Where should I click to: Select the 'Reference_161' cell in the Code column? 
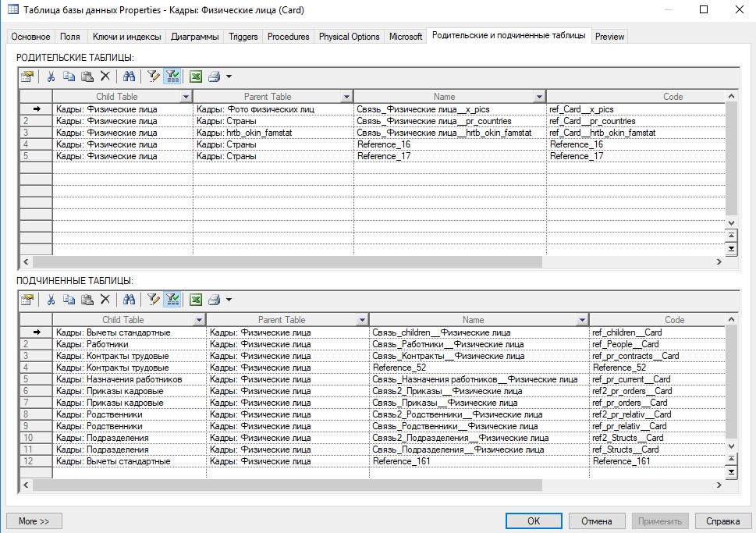pos(657,461)
